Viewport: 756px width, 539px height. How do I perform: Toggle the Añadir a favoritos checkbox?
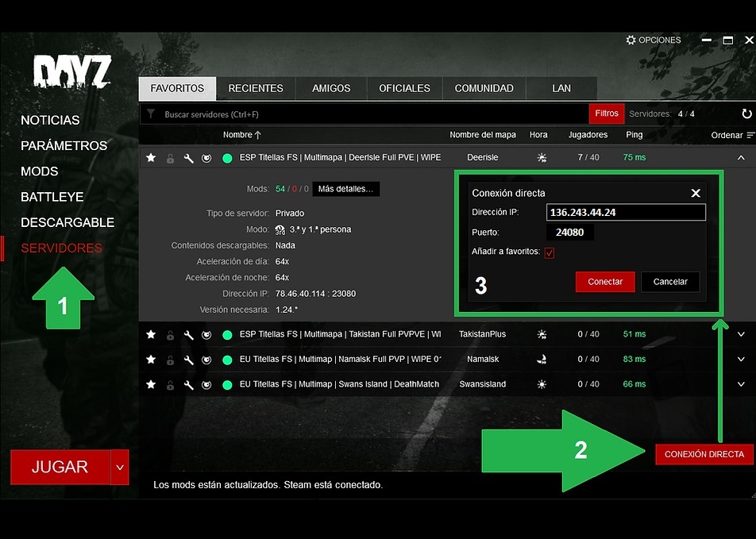point(550,252)
